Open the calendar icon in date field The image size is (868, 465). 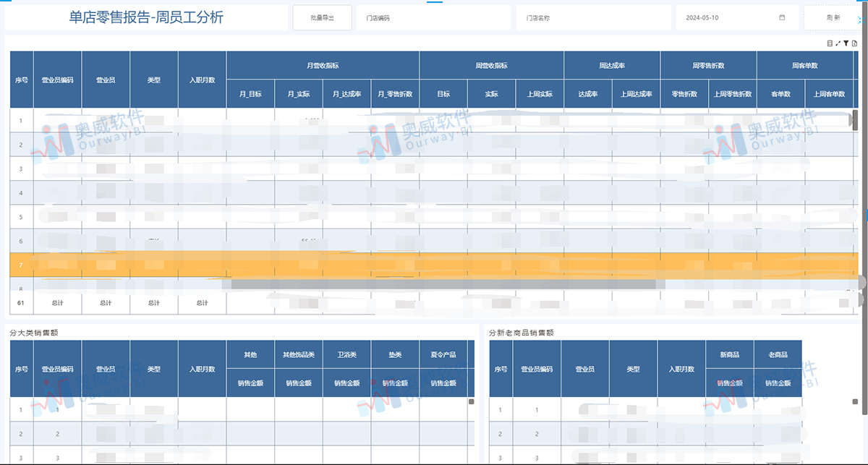pos(782,17)
